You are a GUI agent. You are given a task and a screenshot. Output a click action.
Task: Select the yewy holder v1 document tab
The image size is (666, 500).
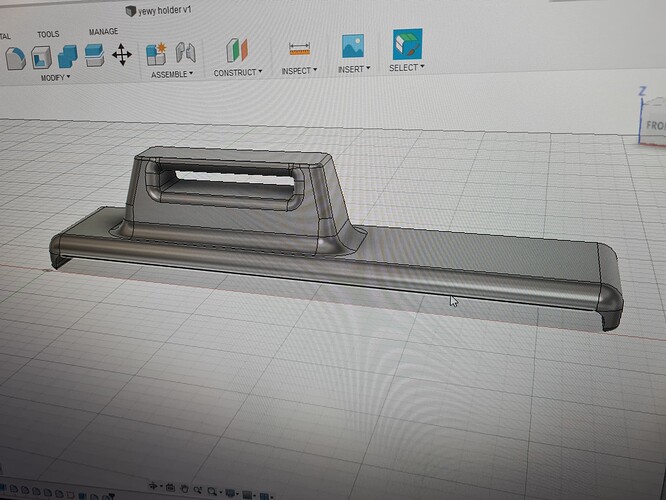click(173, 10)
